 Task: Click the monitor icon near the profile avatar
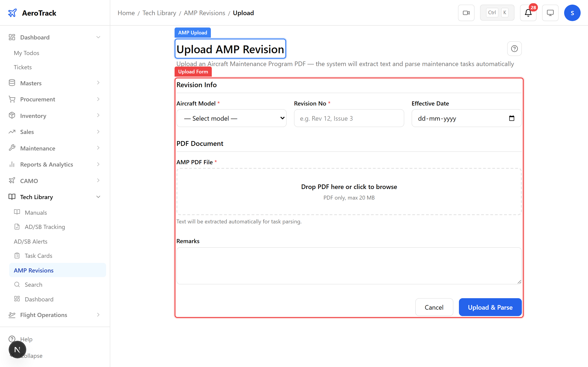tap(550, 13)
